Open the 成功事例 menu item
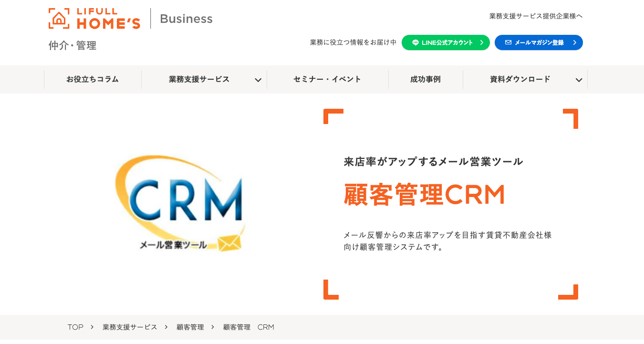Image resolution: width=644 pixels, height=344 pixels. tap(426, 79)
